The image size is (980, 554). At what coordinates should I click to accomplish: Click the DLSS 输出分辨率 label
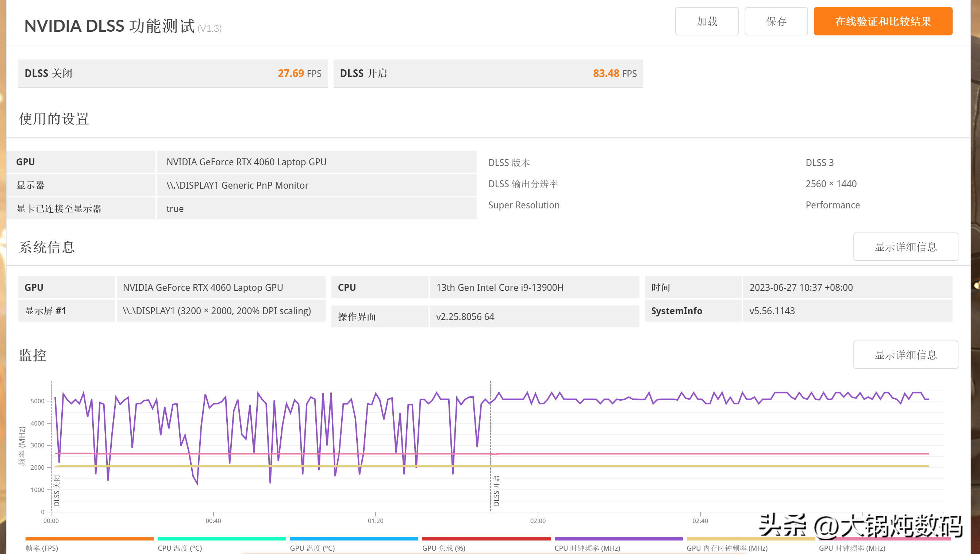[523, 184]
